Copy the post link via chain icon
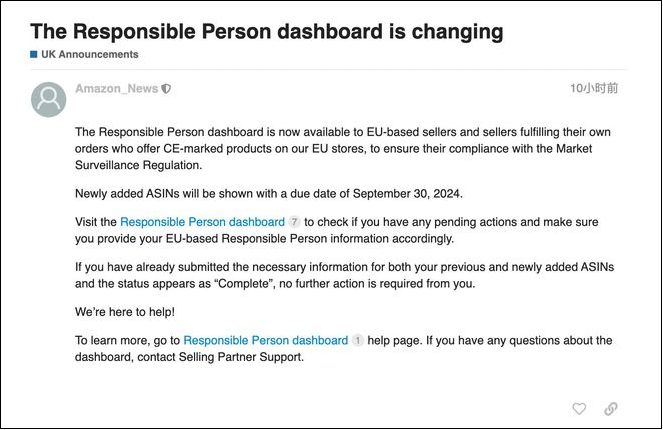Viewport: 663px width, 430px height. pyautogui.click(x=610, y=409)
